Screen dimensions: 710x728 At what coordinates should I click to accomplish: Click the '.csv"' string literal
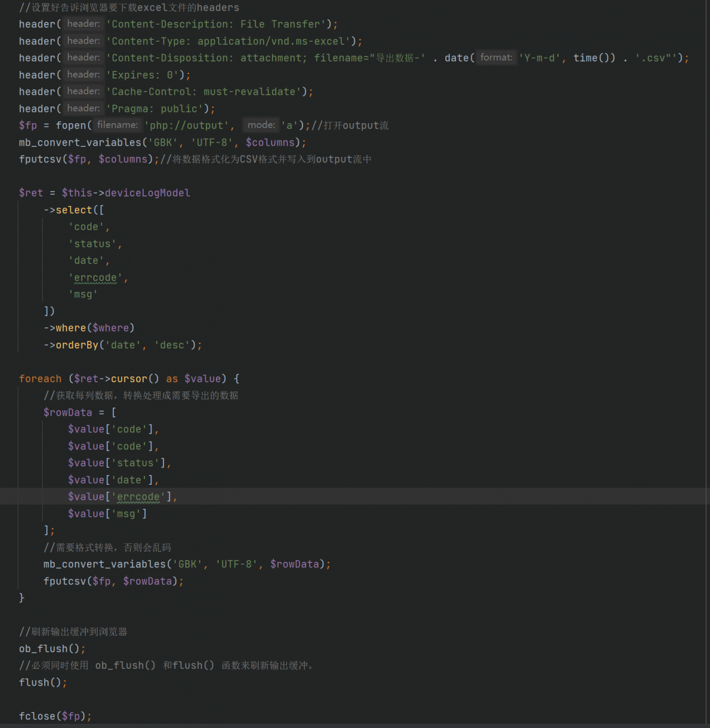pyautogui.click(x=656, y=58)
